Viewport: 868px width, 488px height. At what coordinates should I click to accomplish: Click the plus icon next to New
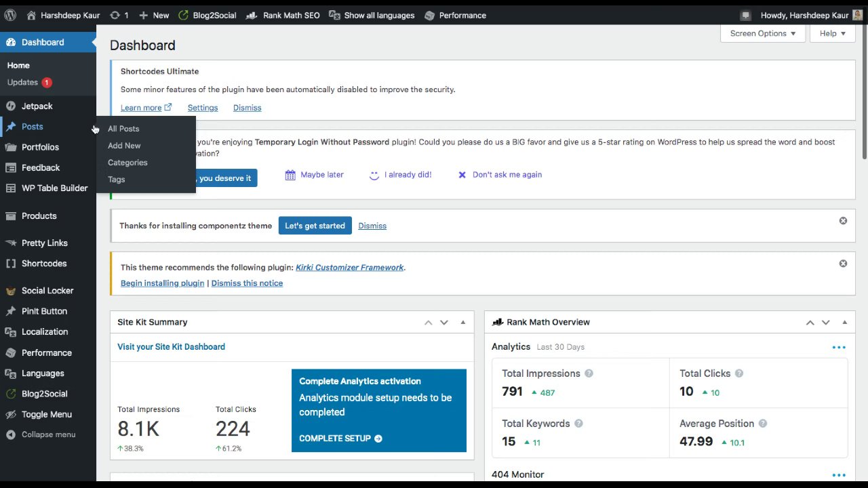[143, 15]
